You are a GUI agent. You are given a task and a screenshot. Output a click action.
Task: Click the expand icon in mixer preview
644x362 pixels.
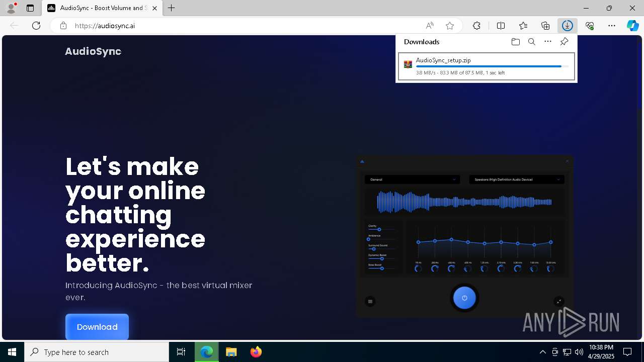coord(559,302)
